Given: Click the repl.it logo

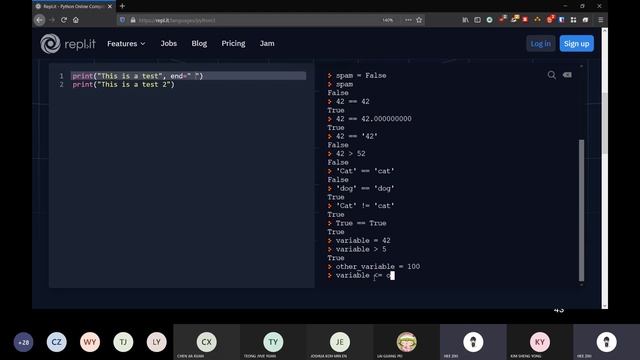Looking at the screenshot, I should click(68, 44).
